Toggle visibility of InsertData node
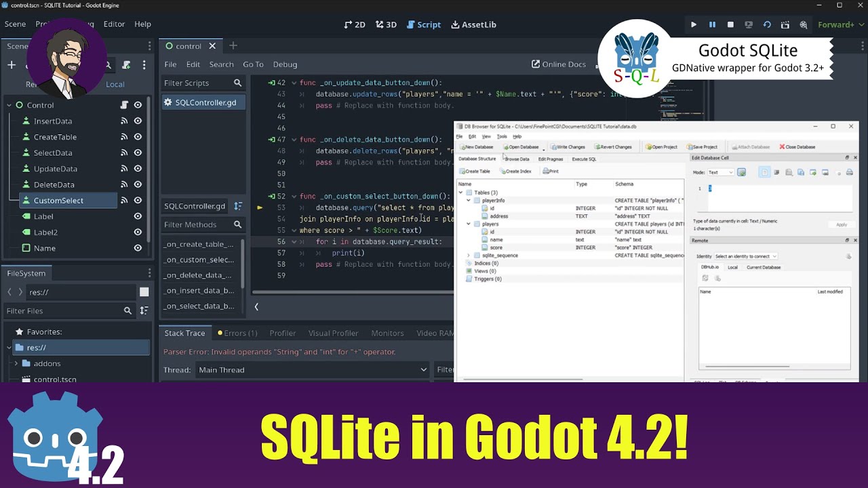 [x=138, y=121]
